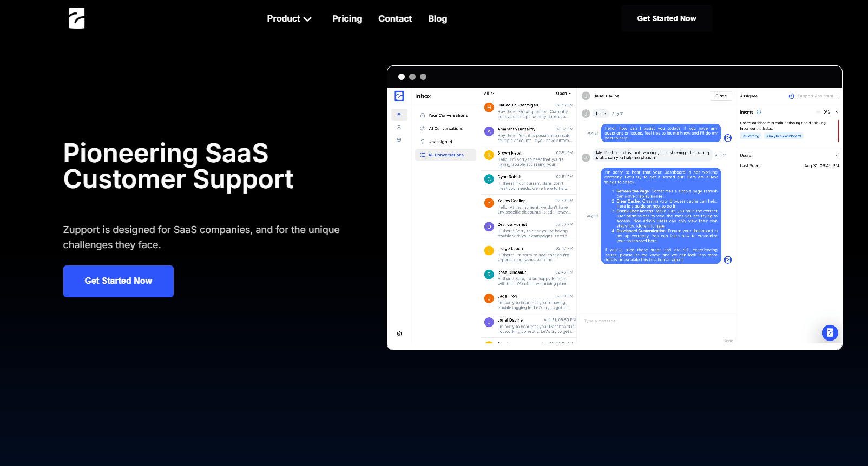Open the Rose Dinosaur conversation

coord(528,278)
